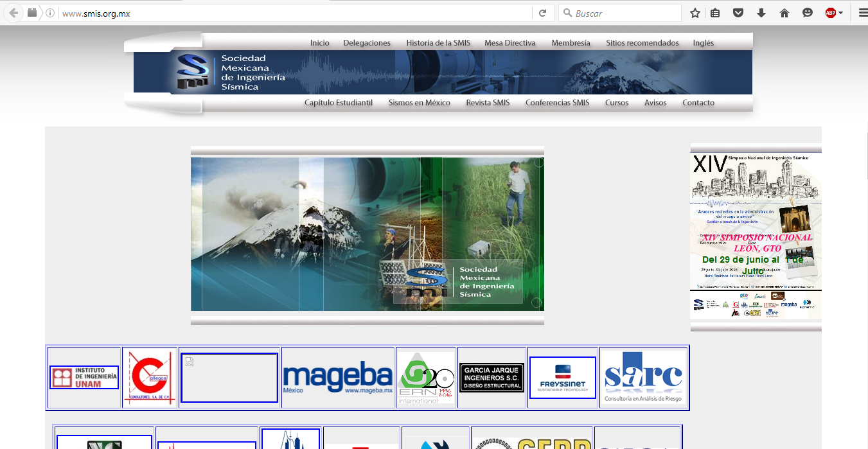This screenshot has height=449, width=868.
Task: Open the Revista SMIS navigation link
Action: click(488, 103)
